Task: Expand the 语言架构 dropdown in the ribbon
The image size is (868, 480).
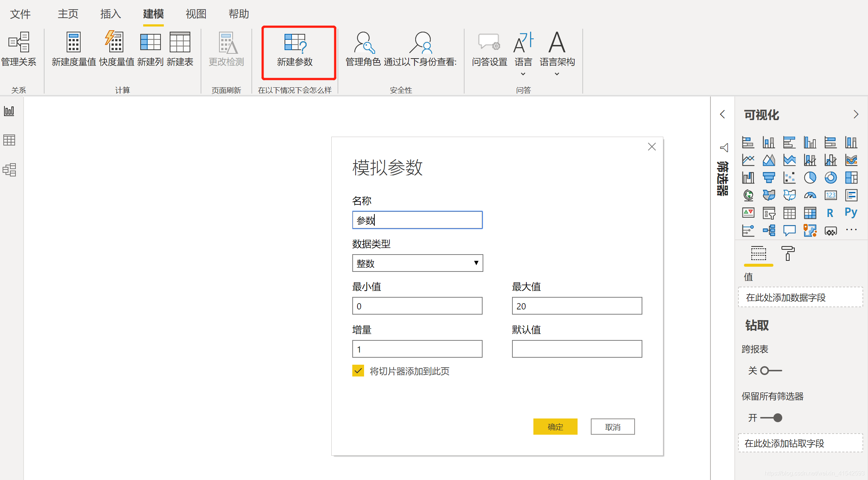Action: pyautogui.click(x=557, y=74)
